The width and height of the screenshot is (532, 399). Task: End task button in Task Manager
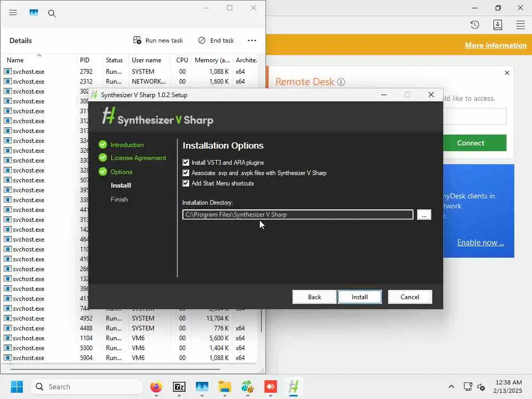pos(216,41)
